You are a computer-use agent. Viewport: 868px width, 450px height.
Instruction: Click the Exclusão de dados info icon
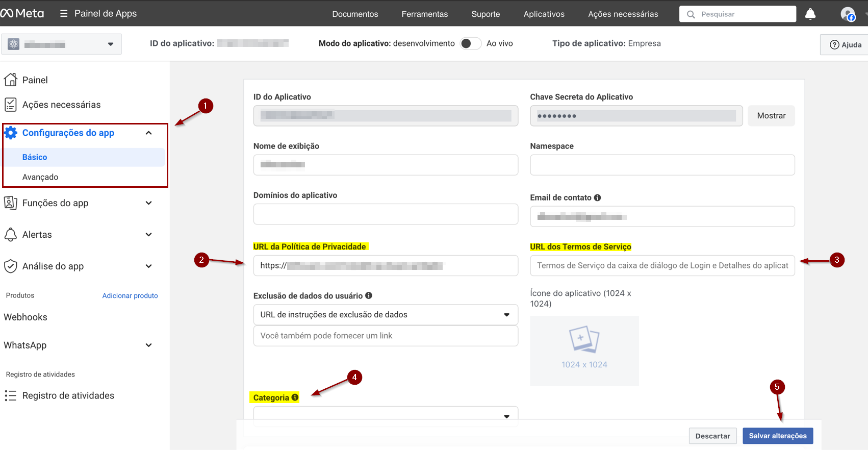tap(369, 295)
